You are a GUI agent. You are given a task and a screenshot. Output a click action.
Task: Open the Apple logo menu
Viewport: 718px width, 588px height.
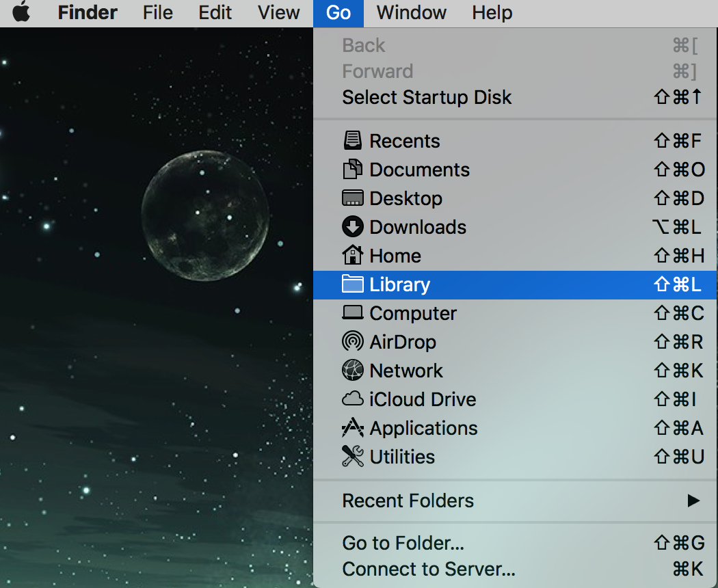pos(21,12)
